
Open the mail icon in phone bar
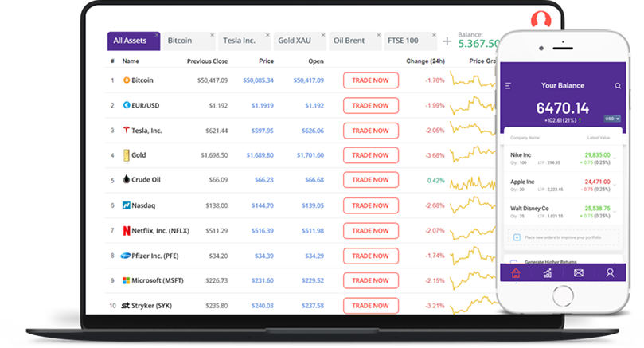click(579, 273)
